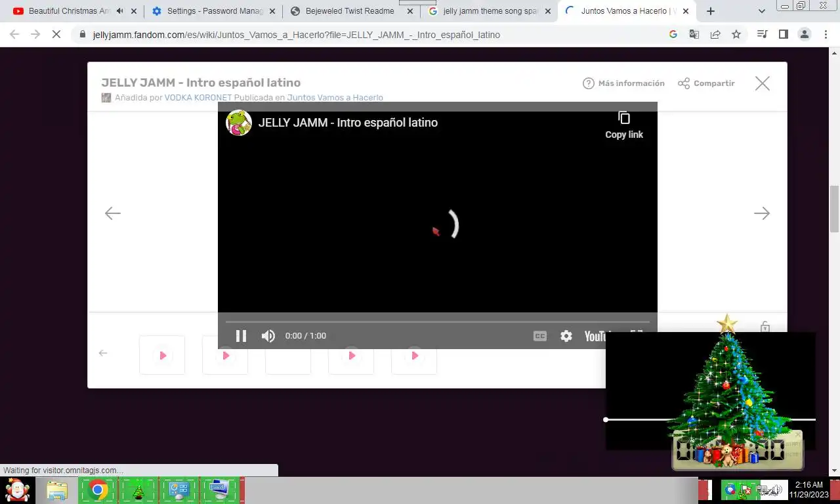Screen dimensions: 840x504
Task: Translate this page icon
Action: (694, 34)
